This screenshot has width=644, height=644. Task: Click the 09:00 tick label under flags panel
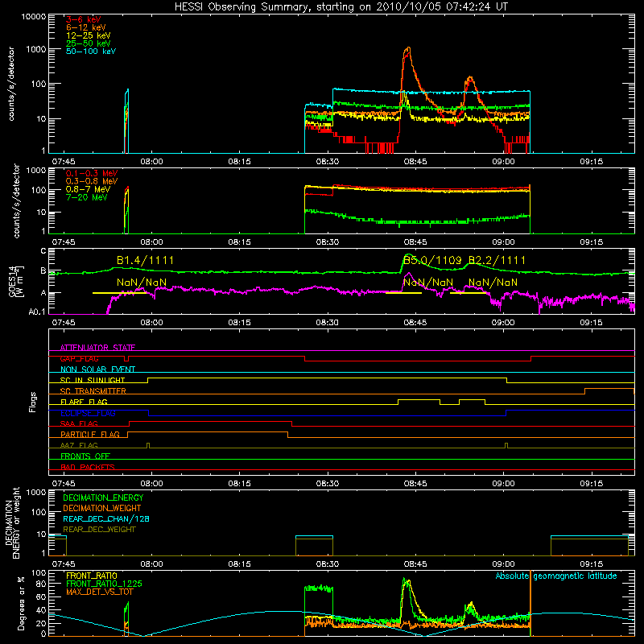[x=503, y=484]
